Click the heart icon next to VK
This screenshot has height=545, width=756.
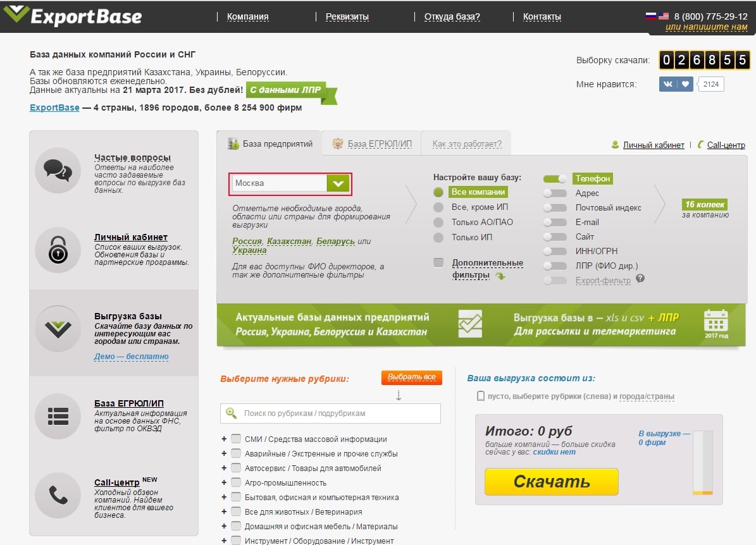pyautogui.click(x=685, y=84)
